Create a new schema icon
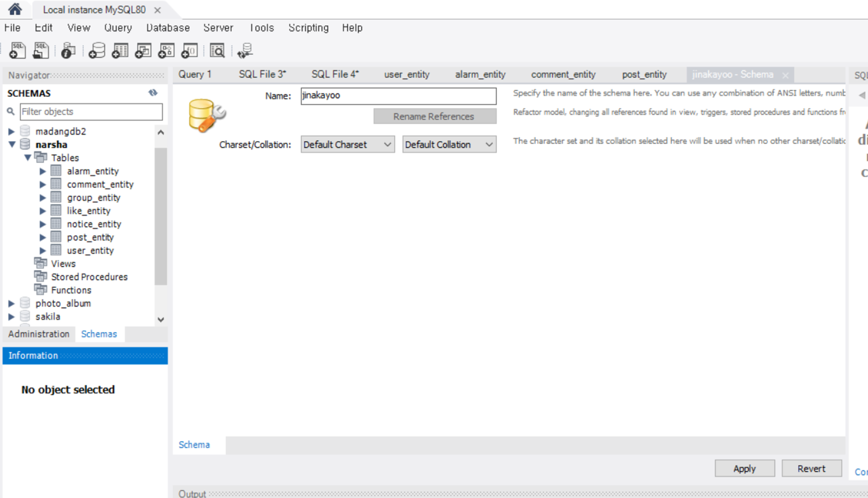 click(x=96, y=50)
